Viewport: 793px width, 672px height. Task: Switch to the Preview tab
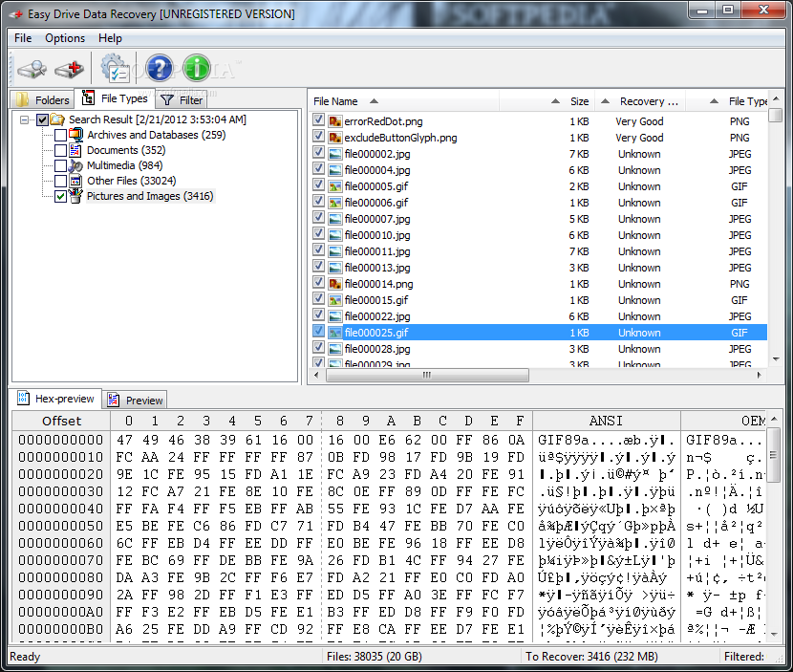click(x=135, y=401)
